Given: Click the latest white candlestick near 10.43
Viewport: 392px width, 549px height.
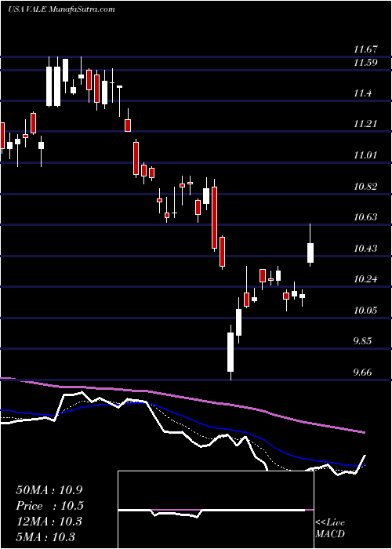Looking at the screenshot, I should pyautogui.click(x=310, y=253).
